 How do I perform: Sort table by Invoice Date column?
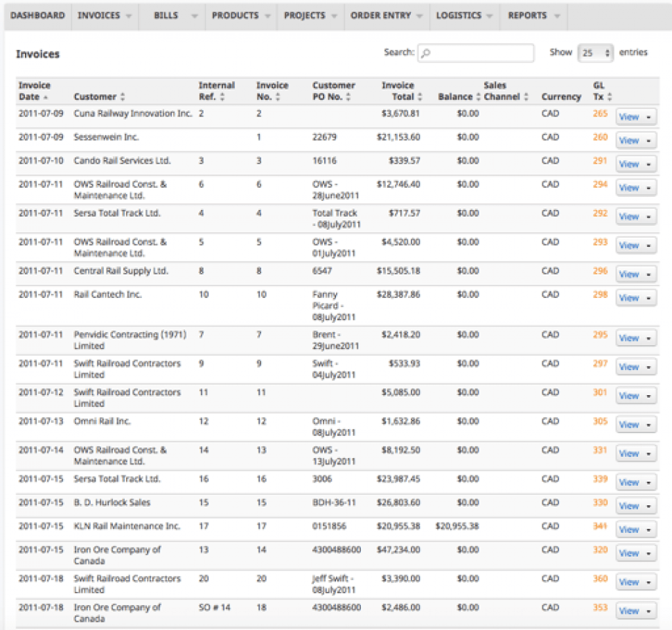pyautogui.click(x=34, y=91)
